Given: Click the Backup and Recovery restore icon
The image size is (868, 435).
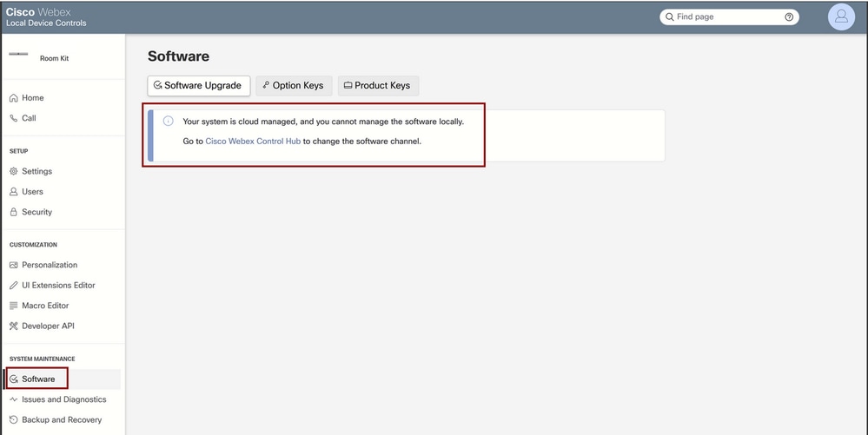Looking at the screenshot, I should point(14,420).
